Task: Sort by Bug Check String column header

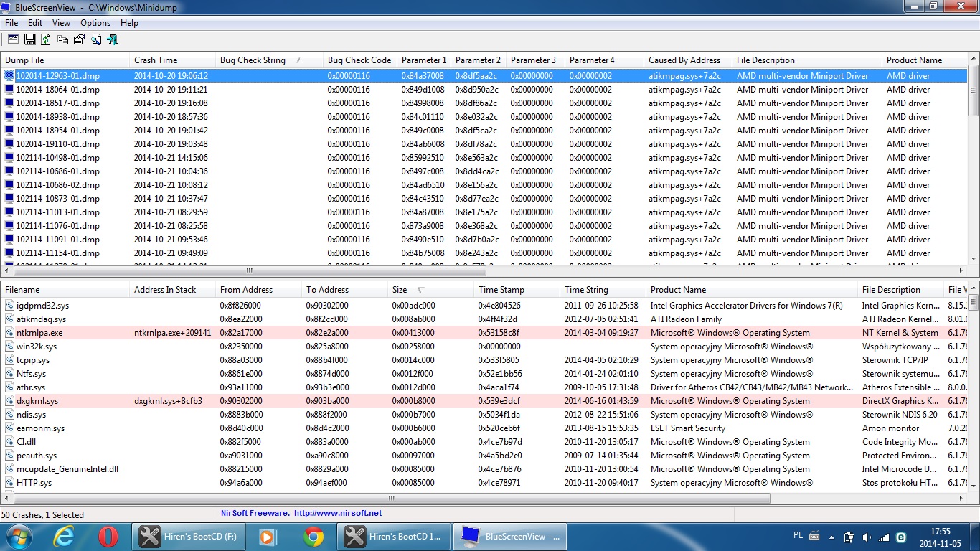Action: [x=269, y=60]
